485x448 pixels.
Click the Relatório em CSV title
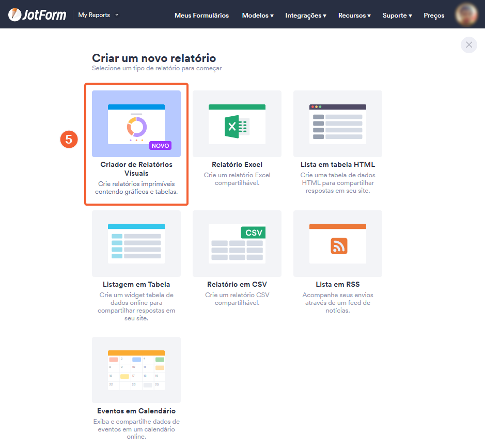[237, 284]
